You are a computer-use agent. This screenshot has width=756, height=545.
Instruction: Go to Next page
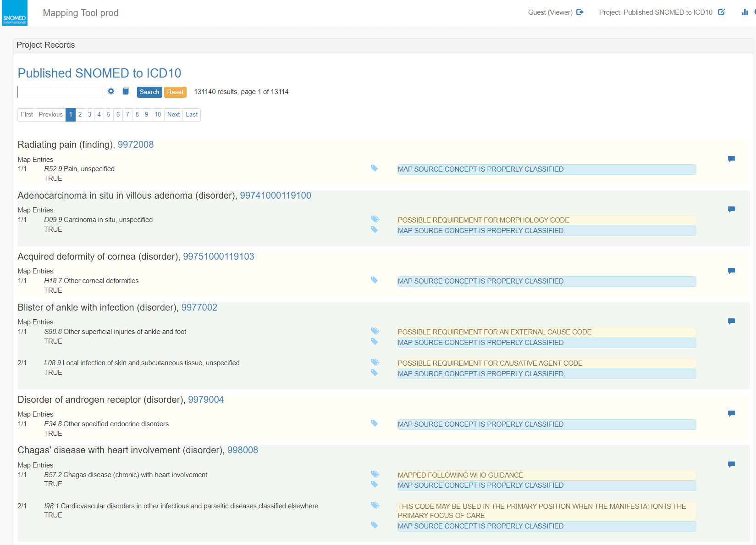coord(173,115)
